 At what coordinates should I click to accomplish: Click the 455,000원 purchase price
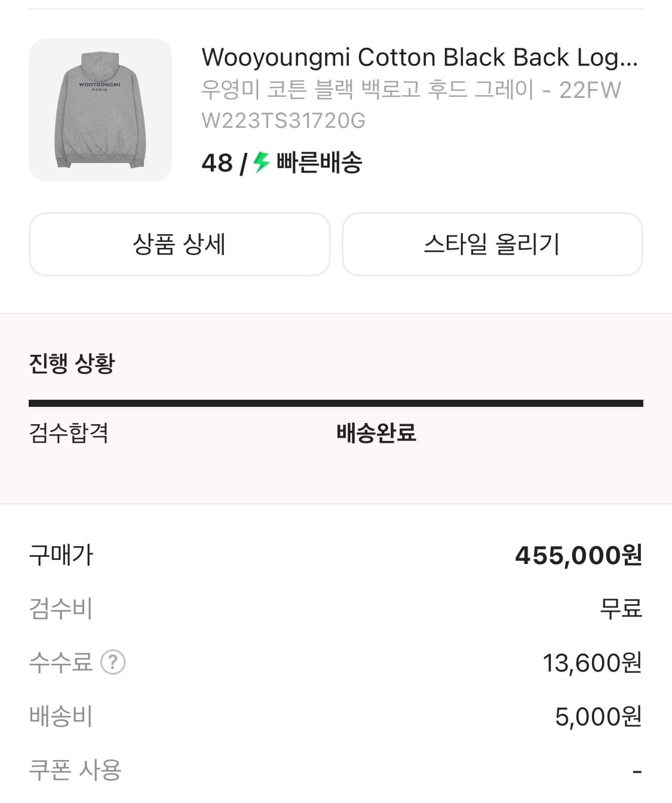[578, 555]
